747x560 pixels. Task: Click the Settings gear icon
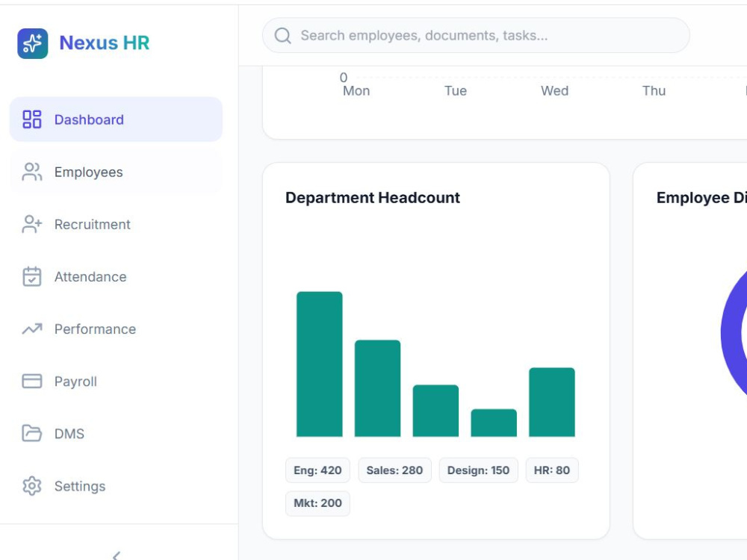32,486
